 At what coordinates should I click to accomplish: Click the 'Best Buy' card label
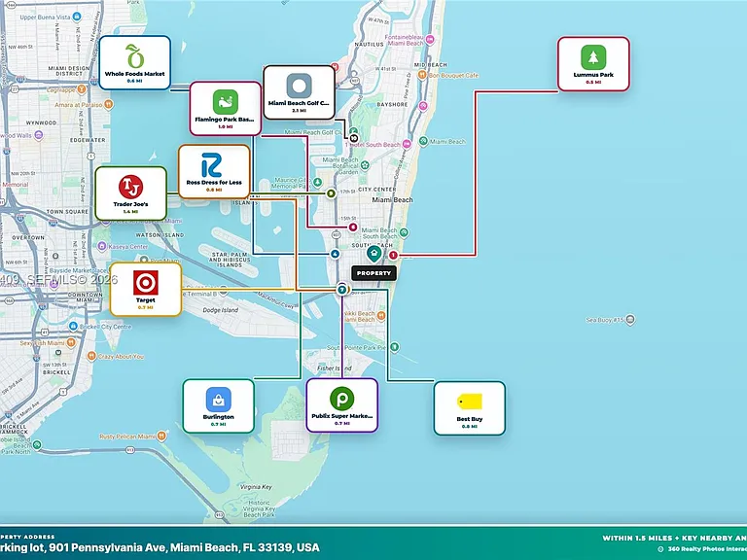coord(470,419)
